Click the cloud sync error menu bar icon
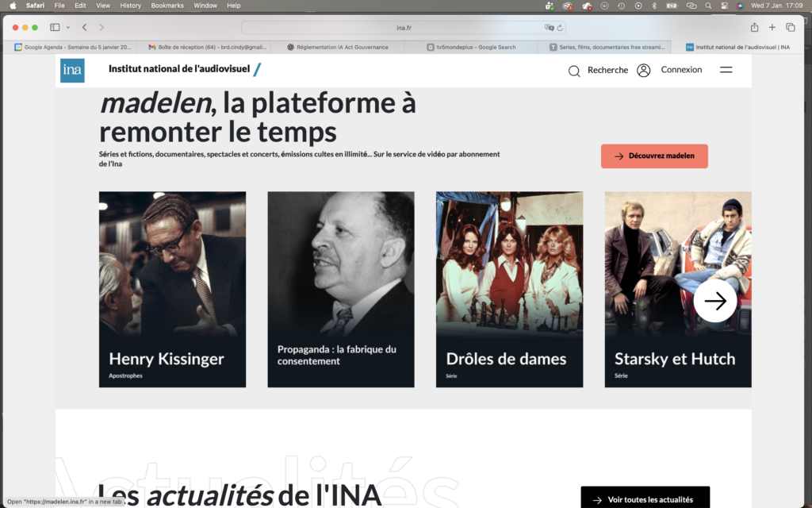Viewport: 812px width, 508px height. click(x=587, y=6)
